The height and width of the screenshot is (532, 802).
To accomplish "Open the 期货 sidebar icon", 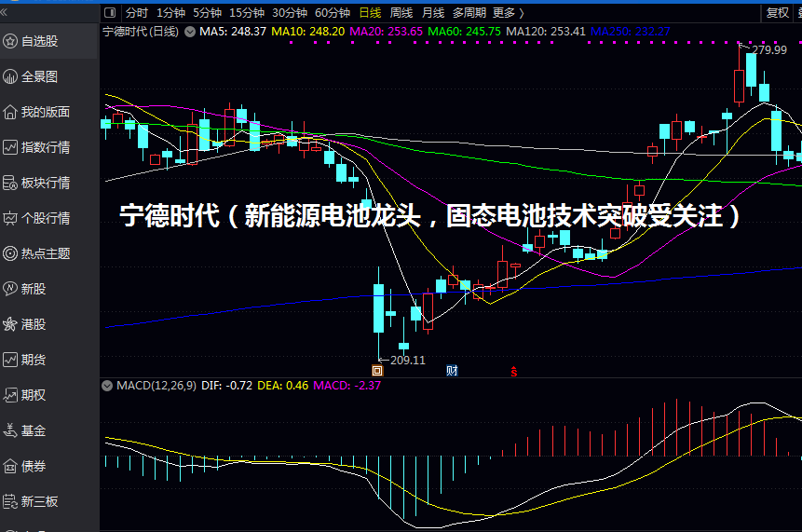I will pos(10,360).
